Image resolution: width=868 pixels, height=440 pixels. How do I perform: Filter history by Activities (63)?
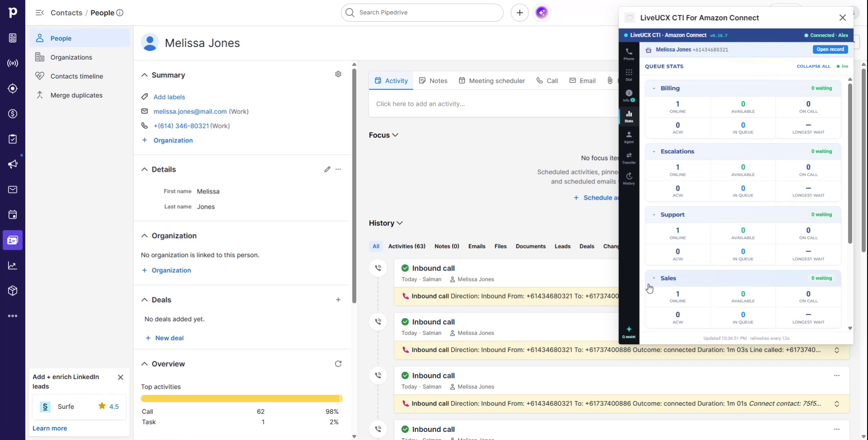click(407, 246)
